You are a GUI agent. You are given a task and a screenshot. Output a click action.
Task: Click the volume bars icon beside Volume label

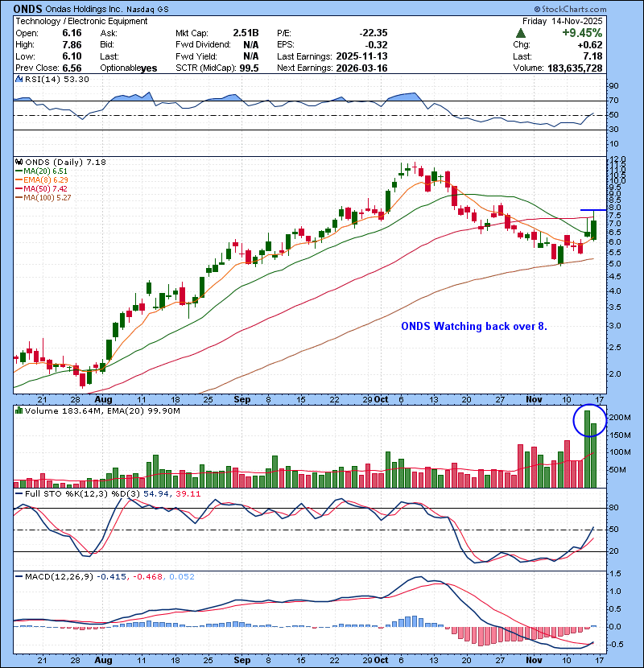(x=19, y=410)
